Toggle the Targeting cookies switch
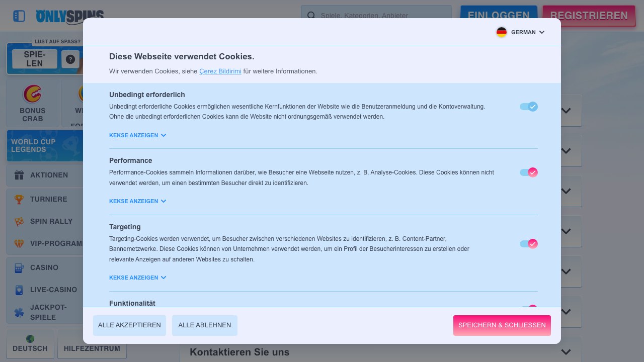 click(529, 244)
